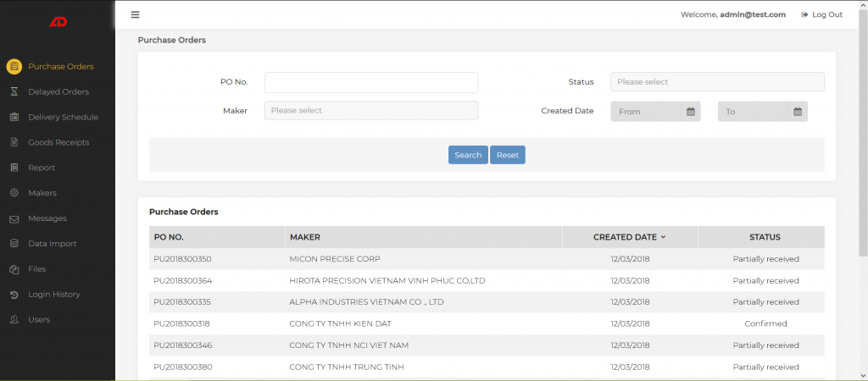This screenshot has width=868, height=381.
Task: Go to Users in sidebar
Action: [x=39, y=320]
